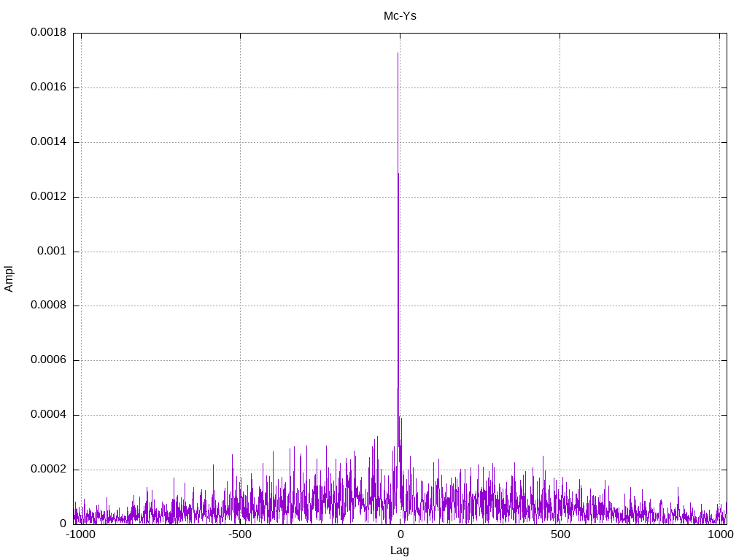
Task: Click the 0.0002 y-axis tick label
Action: pos(48,470)
